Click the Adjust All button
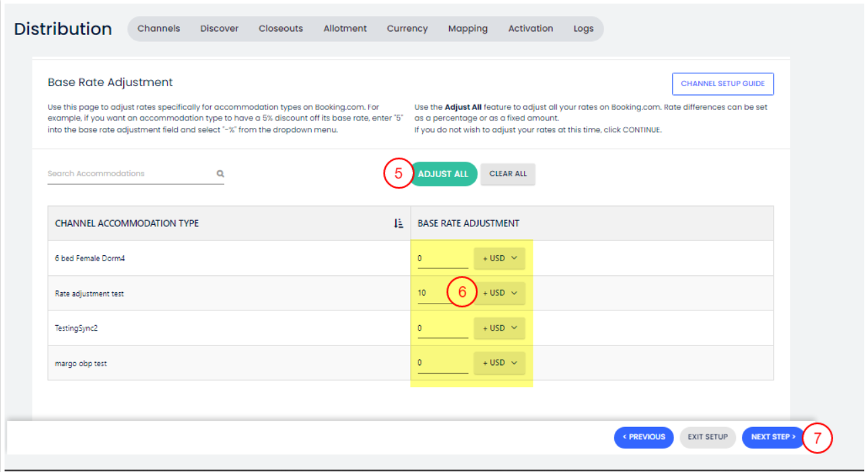868x472 pixels. tap(443, 174)
